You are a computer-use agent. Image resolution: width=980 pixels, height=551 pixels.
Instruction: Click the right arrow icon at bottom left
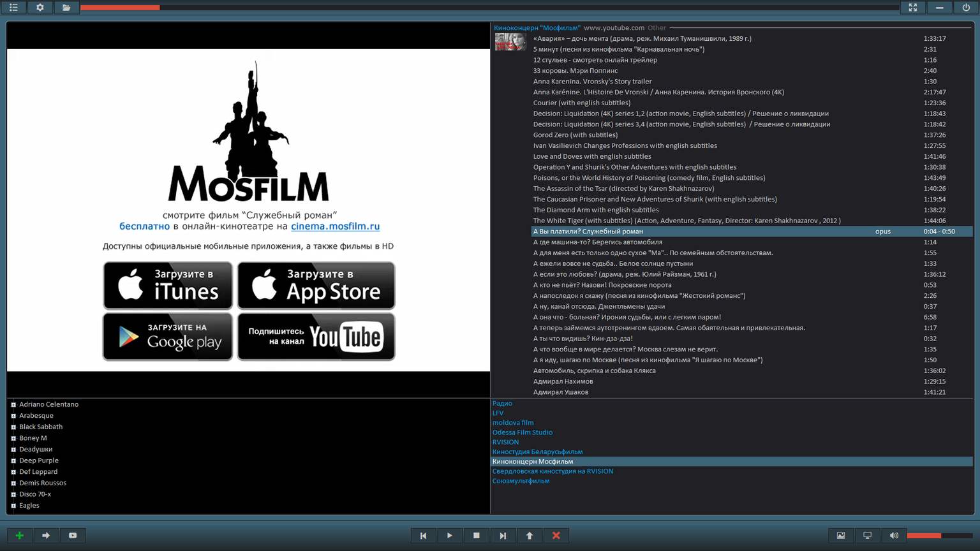46,536
